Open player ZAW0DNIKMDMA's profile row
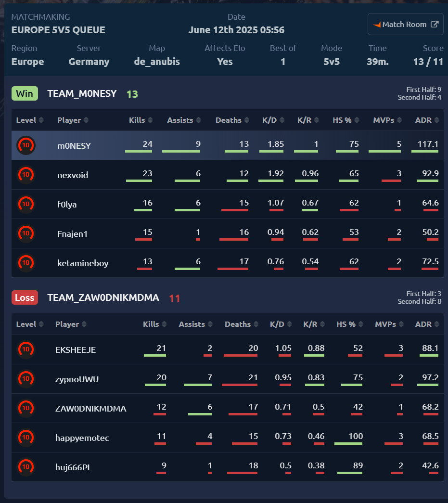Viewport: 448px width, 503px height. tap(227, 408)
